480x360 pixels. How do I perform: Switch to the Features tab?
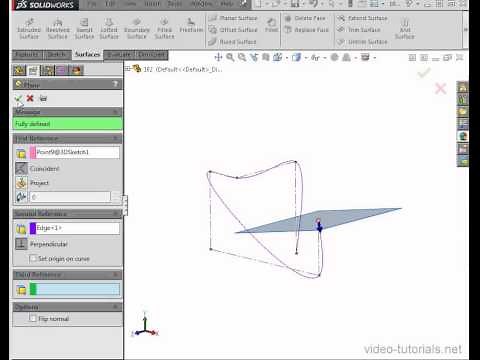[x=27, y=55]
